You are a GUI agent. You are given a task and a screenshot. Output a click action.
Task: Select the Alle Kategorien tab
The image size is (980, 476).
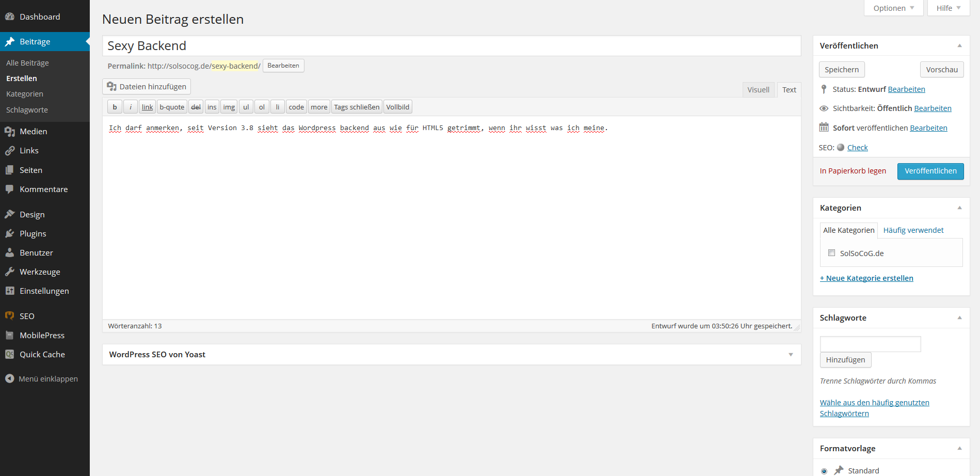(x=849, y=230)
